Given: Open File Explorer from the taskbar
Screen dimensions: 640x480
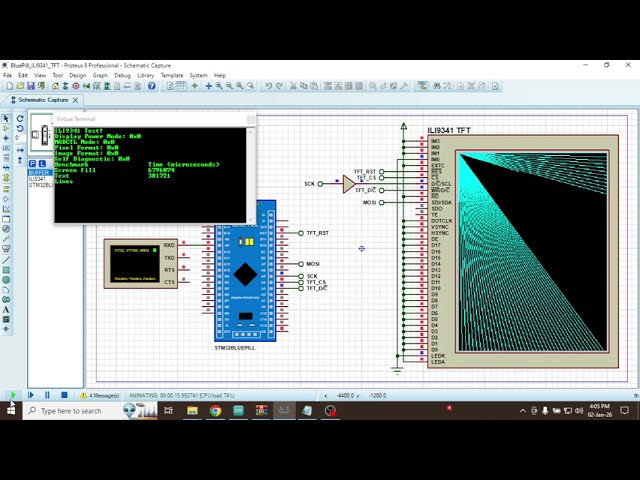Looking at the screenshot, I should click(192, 411).
